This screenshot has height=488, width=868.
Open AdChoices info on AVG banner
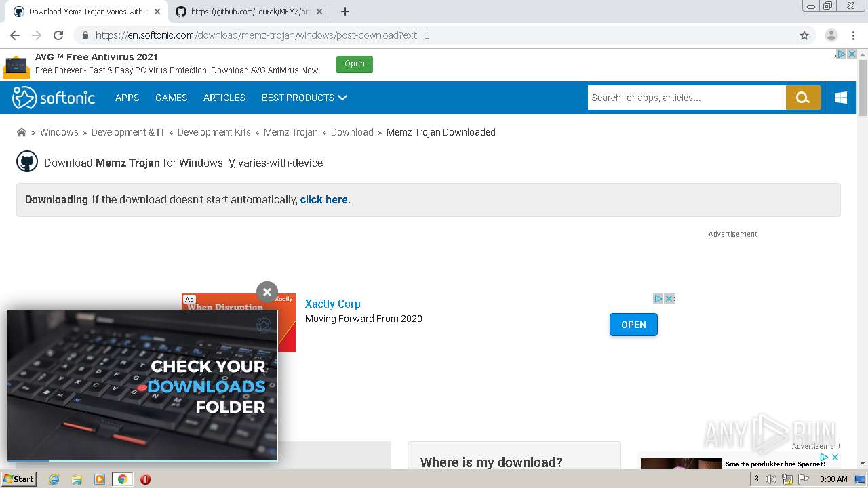coord(842,54)
